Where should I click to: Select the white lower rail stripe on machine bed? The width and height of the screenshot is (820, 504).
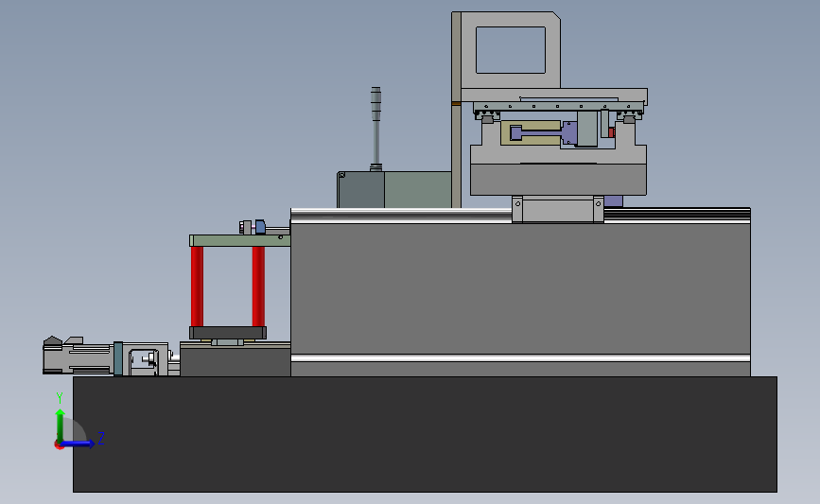point(520,358)
